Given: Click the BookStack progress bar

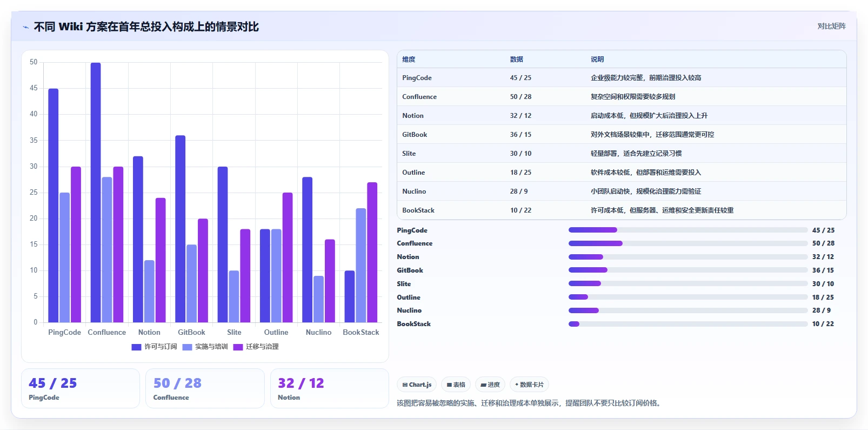Looking at the screenshot, I should pos(688,324).
